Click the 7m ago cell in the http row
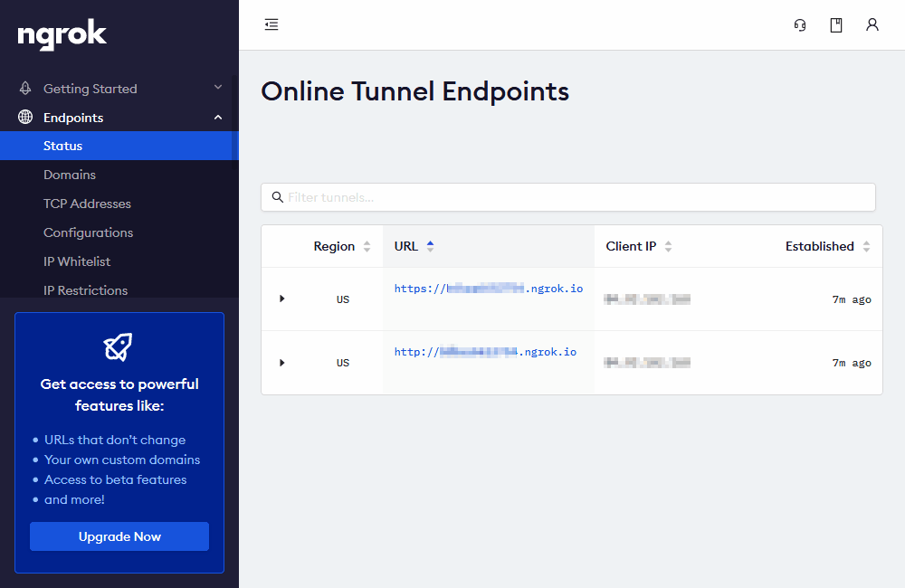This screenshot has height=588, width=905. coord(852,363)
